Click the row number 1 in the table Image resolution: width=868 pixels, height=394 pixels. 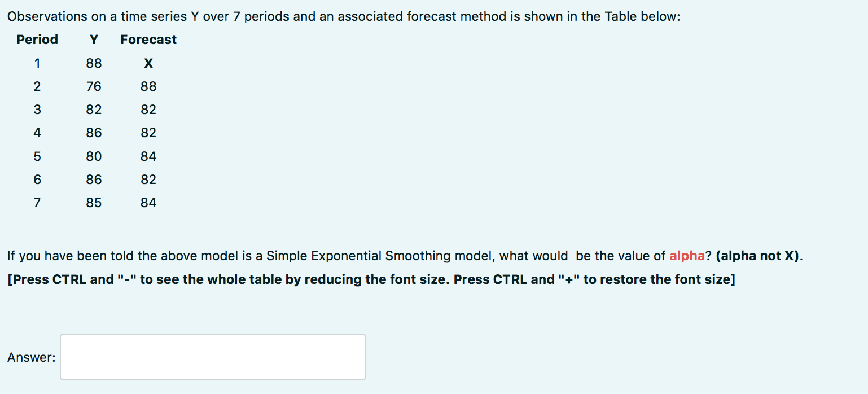[x=37, y=63]
